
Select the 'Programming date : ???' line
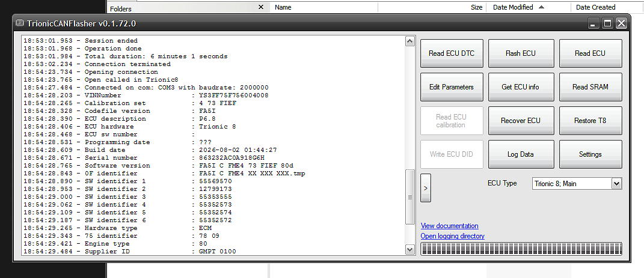tap(117, 142)
